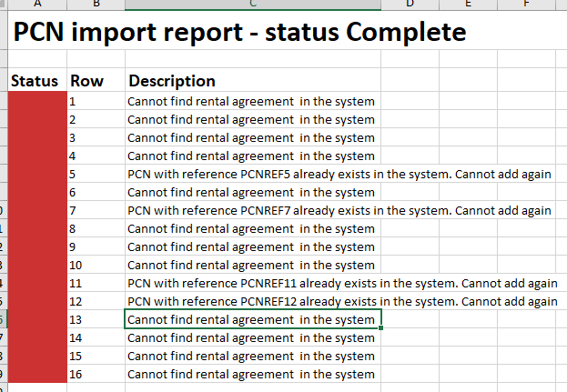Select description cell for row 15
This screenshot has height=392, width=567.
coord(253,356)
